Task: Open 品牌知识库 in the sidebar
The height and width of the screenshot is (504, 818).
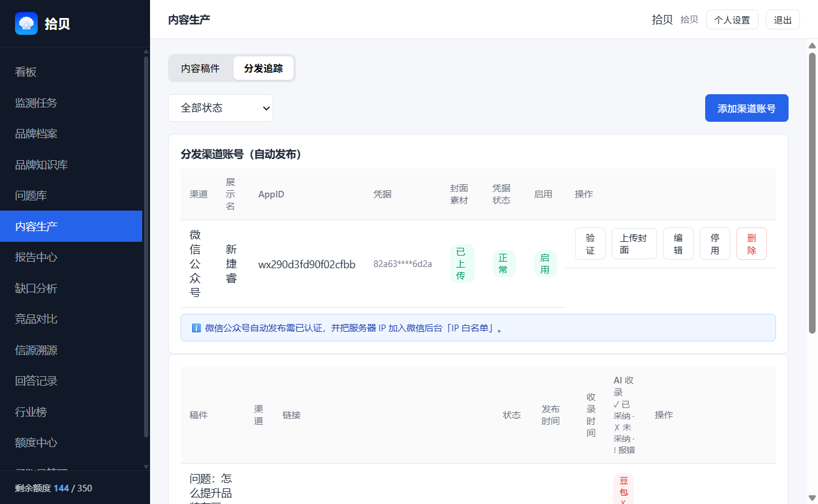Action: (71, 164)
